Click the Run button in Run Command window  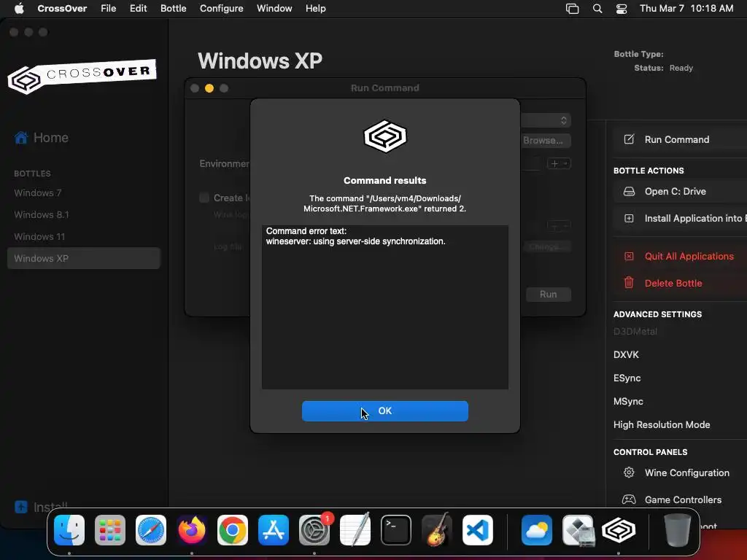click(x=549, y=295)
